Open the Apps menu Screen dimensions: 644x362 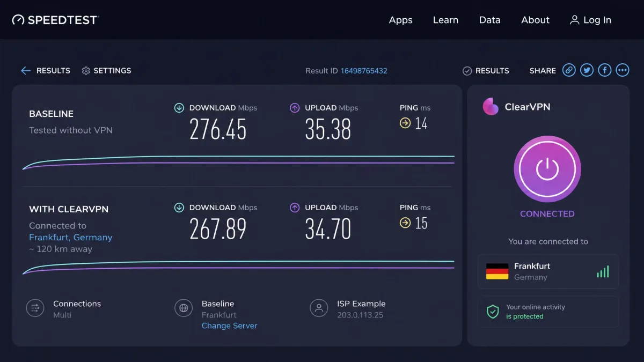401,20
